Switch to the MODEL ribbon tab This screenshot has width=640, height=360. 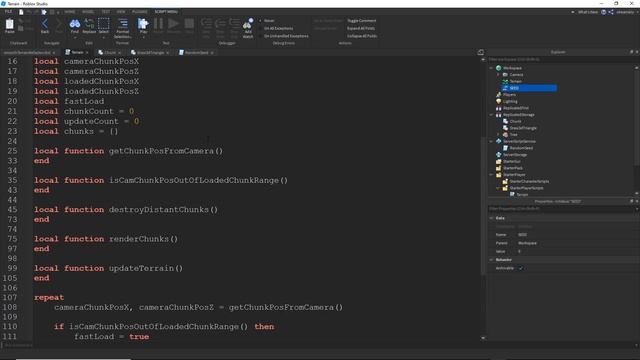point(88,12)
